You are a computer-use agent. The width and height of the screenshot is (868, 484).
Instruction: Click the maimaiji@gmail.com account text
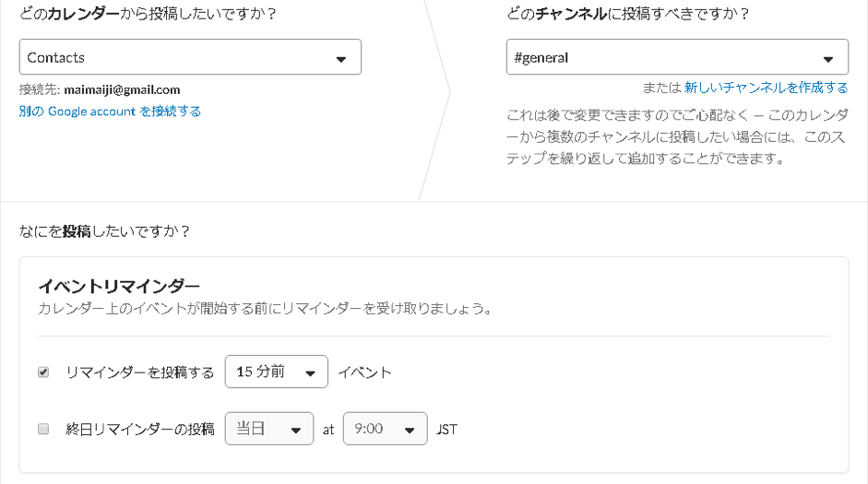122,89
